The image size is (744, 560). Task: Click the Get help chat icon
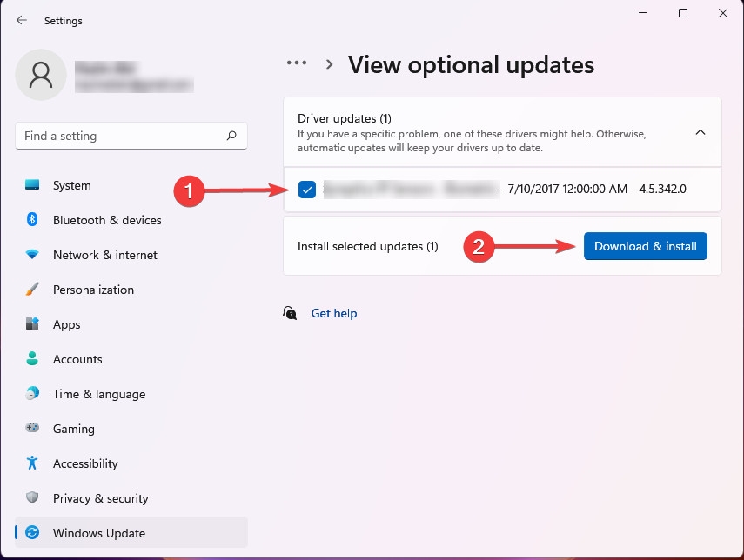tap(290, 313)
